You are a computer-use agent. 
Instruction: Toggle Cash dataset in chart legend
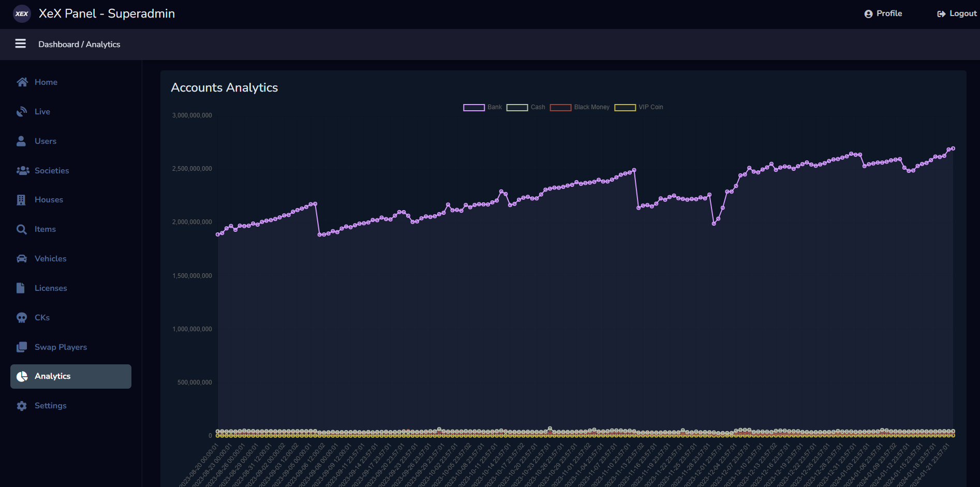point(517,107)
